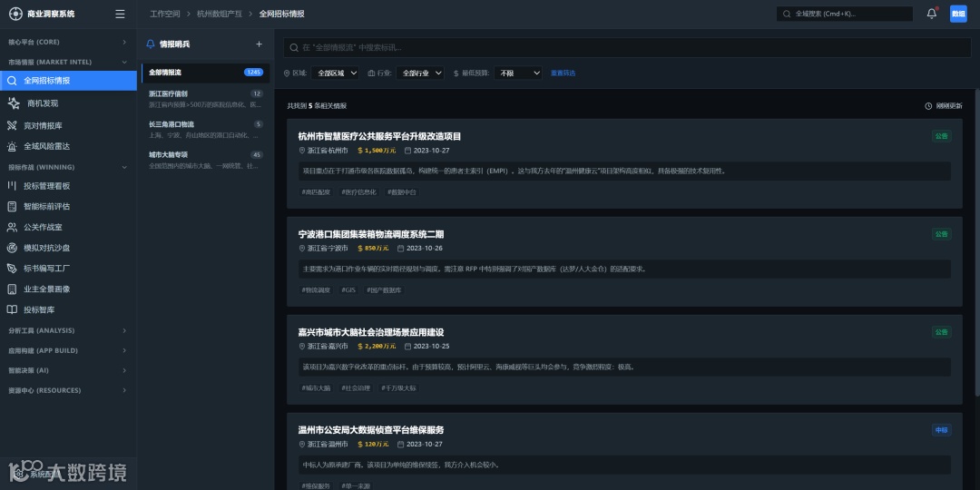
Task: Expand the 核心平台 (CORE) section
Action: pos(68,43)
